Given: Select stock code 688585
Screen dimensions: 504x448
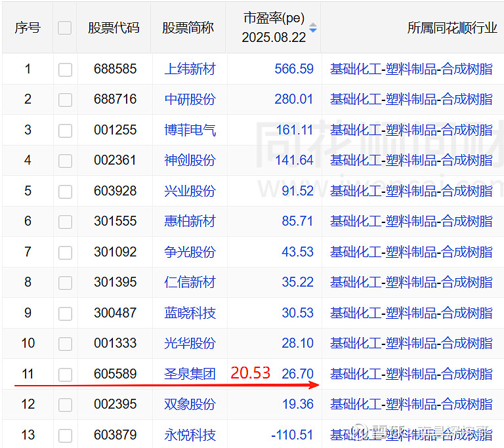Looking at the screenshot, I should (x=115, y=69).
